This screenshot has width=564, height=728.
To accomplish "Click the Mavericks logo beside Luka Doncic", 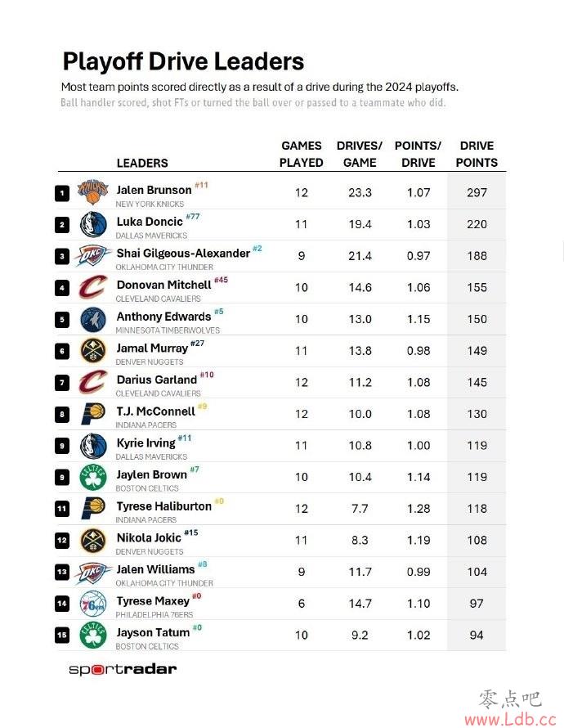I will [92, 224].
